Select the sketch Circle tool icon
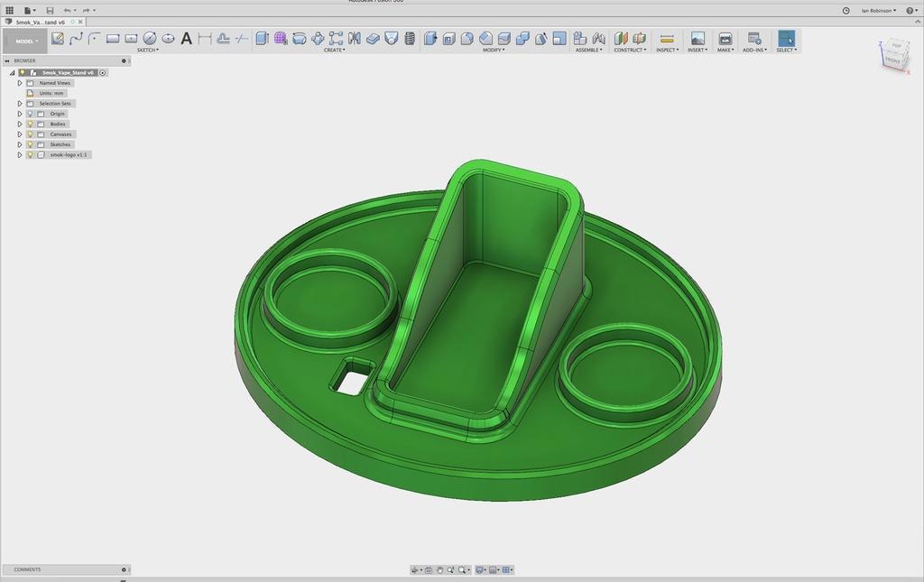 click(x=150, y=38)
